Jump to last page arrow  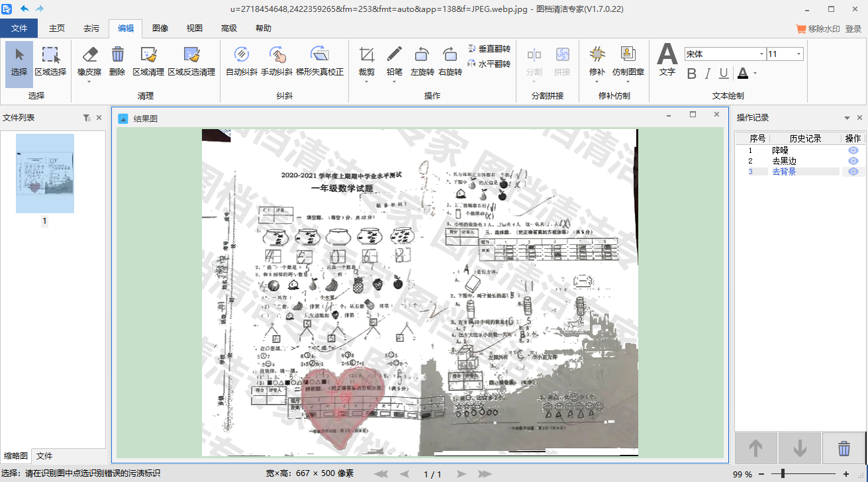point(485,474)
